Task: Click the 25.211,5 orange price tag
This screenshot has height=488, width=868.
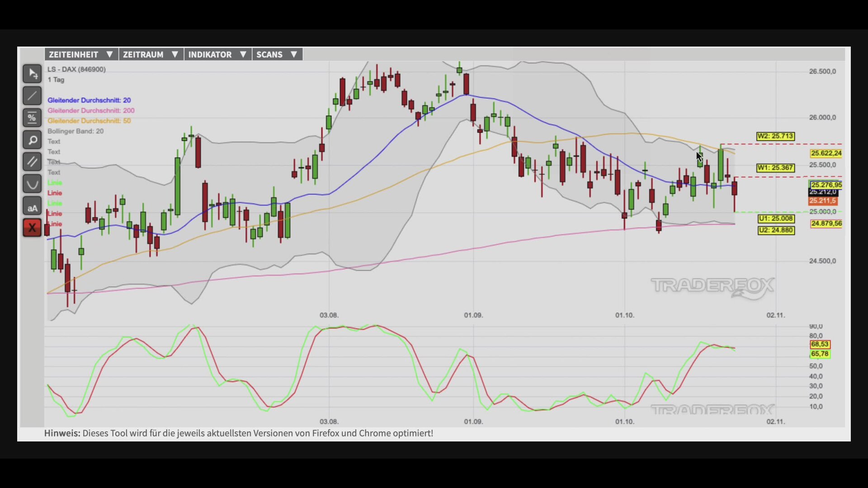Action: click(x=823, y=201)
